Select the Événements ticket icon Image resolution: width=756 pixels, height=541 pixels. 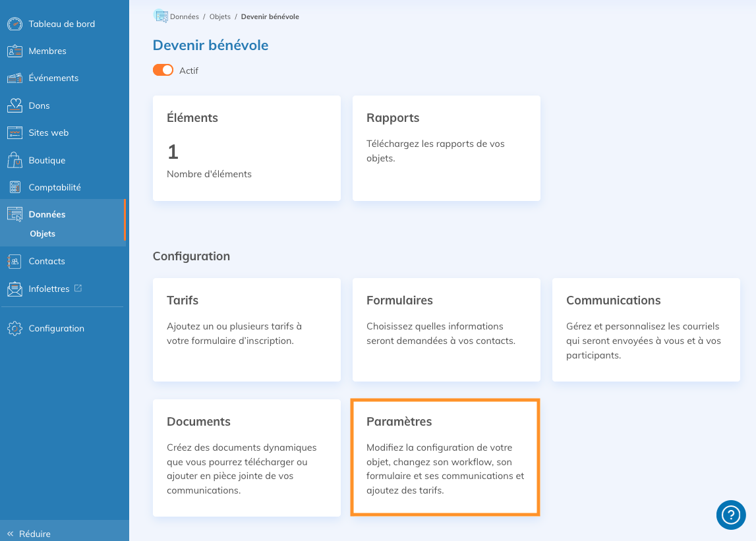pyautogui.click(x=15, y=78)
